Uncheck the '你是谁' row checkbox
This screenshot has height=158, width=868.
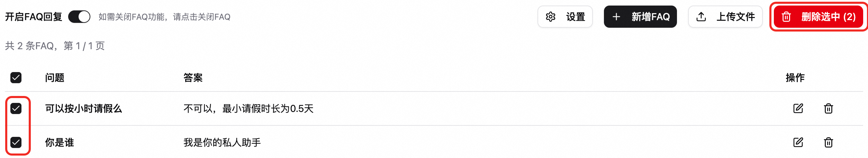(x=16, y=142)
